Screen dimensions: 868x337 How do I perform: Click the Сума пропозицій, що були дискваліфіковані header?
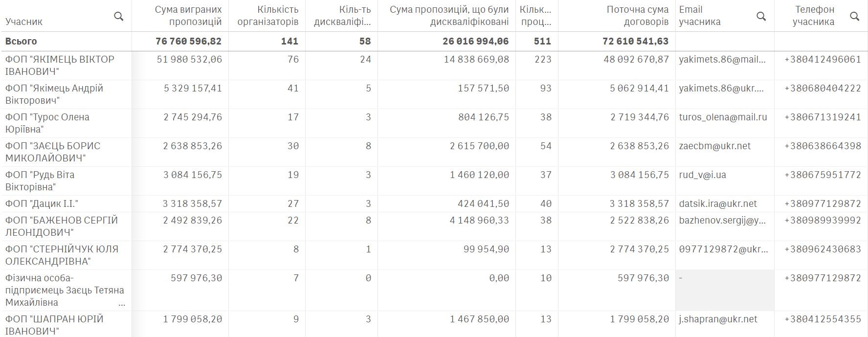click(449, 16)
